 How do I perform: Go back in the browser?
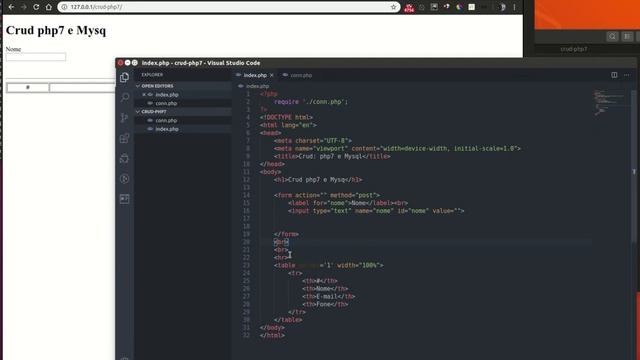click(11, 7)
